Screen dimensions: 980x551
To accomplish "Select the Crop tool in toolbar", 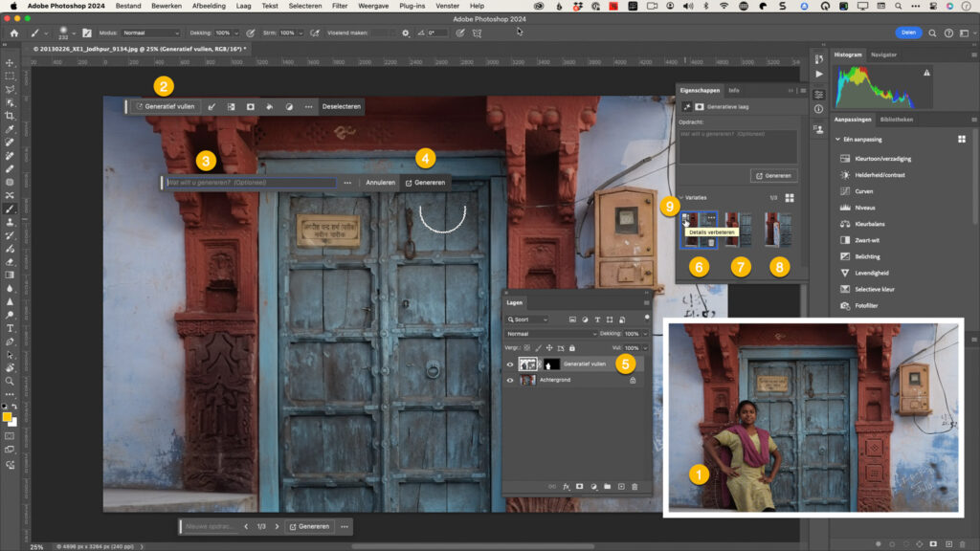I will [x=10, y=116].
